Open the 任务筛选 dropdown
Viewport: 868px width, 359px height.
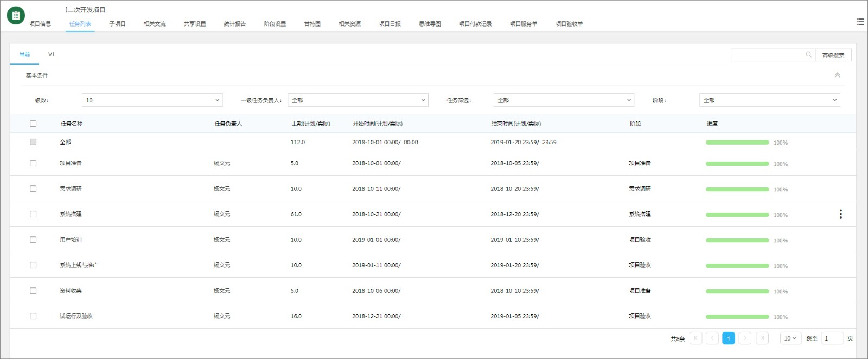point(564,100)
